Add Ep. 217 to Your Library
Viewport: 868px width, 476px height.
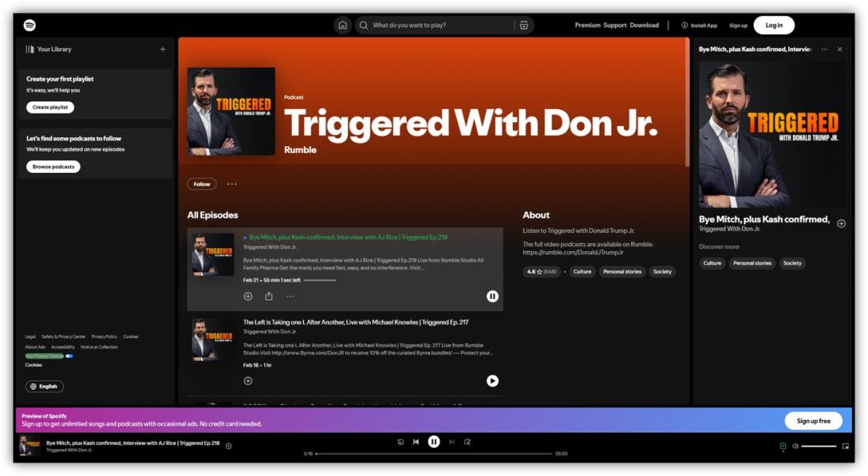pos(248,380)
